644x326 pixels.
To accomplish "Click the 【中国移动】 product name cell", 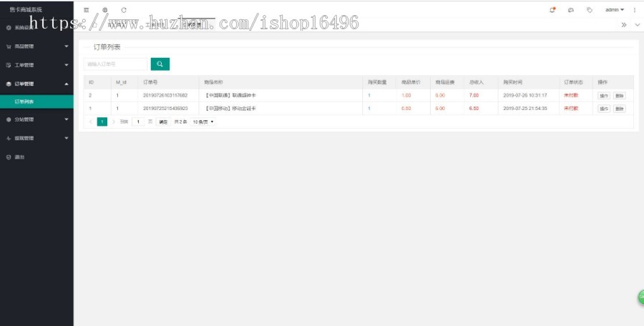I will coord(230,109).
